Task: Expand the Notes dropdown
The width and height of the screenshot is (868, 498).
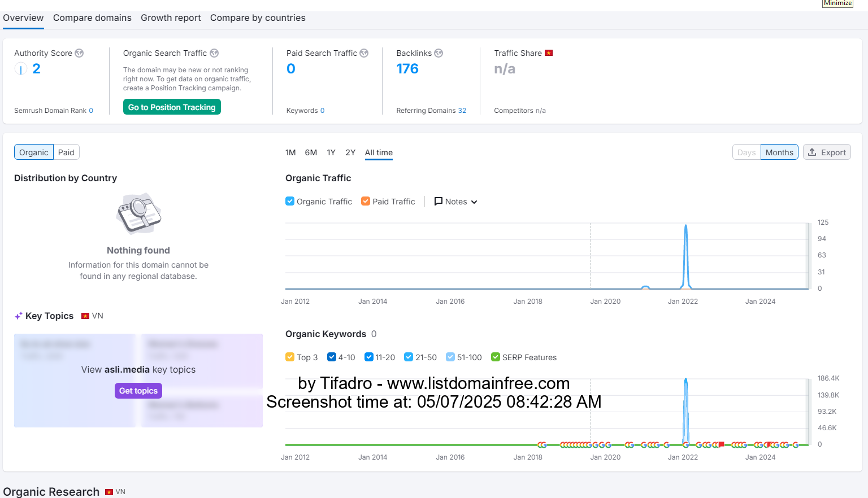Action: (x=455, y=202)
